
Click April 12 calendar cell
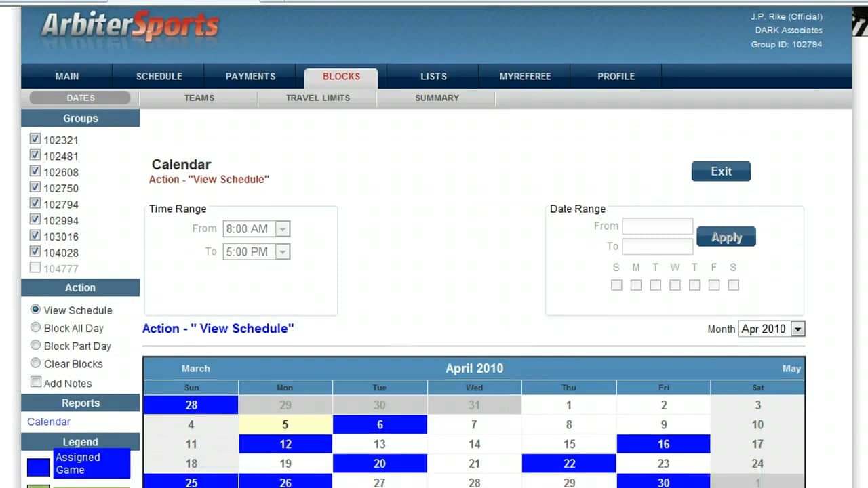coord(285,445)
